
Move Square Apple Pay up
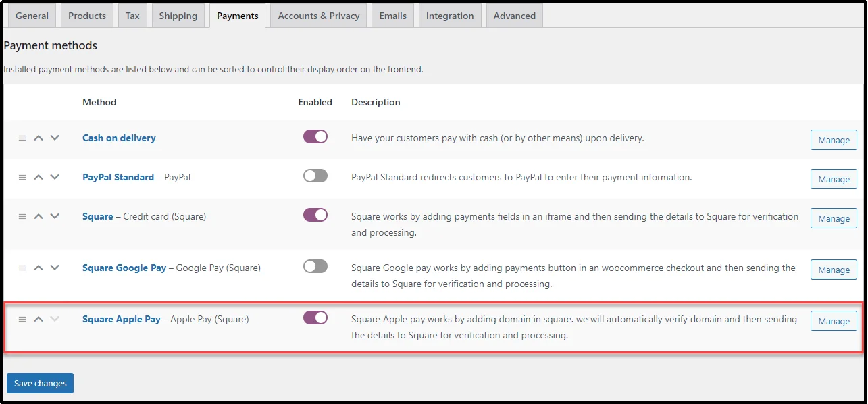point(39,319)
